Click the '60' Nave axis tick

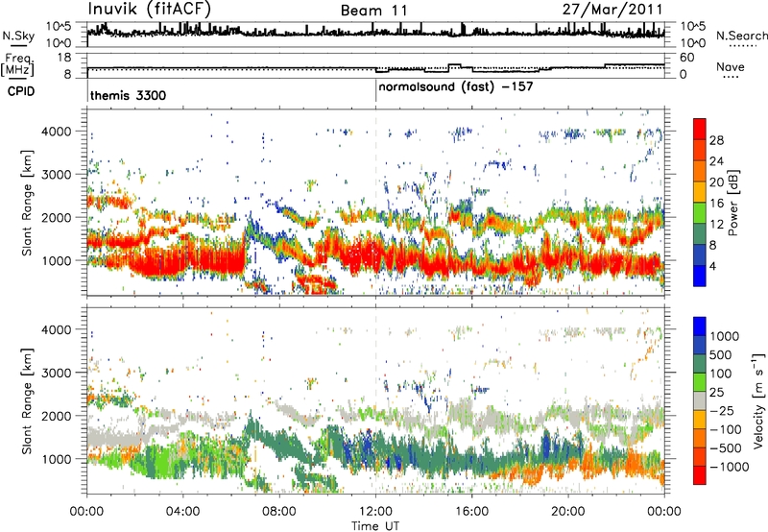coord(686,58)
